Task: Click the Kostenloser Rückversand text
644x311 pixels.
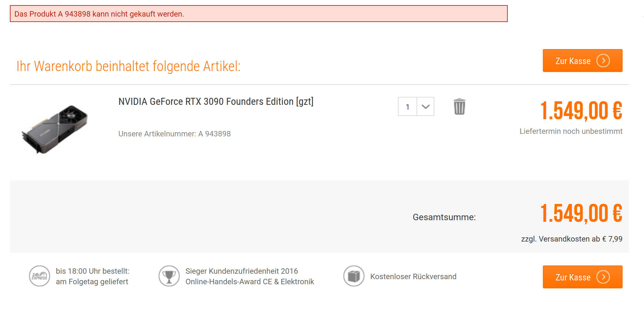Action: click(x=413, y=277)
